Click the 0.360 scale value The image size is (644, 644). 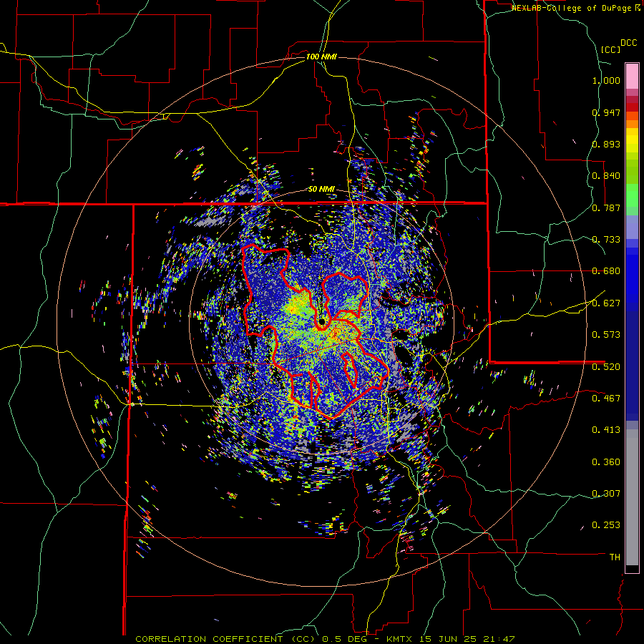coord(606,462)
